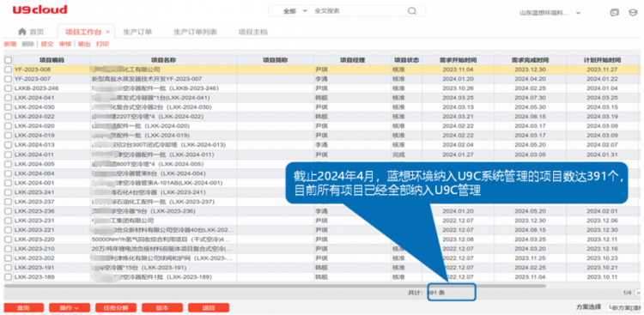The width and height of the screenshot is (644, 315).
Task: Click the 项目经理 column header
Action: point(352,60)
